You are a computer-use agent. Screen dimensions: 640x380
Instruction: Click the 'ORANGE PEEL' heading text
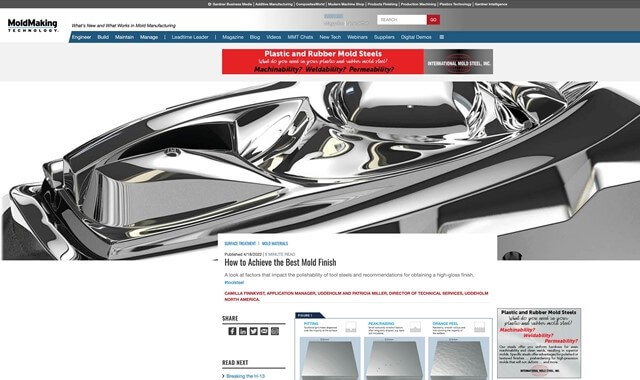pyautogui.click(x=445, y=323)
